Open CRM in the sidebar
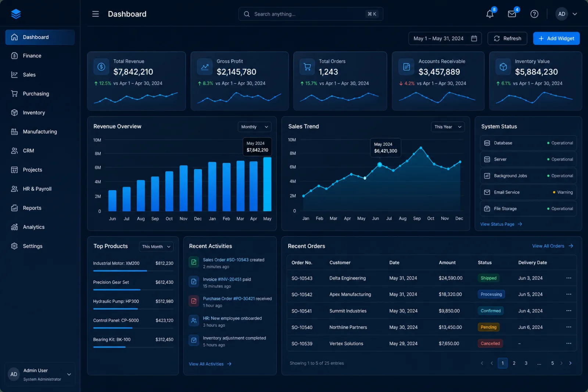Screen dimensions: 588x392 [40, 151]
